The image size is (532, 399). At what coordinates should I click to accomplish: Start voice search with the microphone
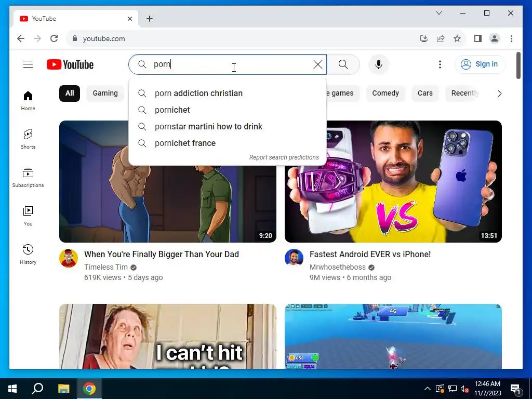coord(379,64)
